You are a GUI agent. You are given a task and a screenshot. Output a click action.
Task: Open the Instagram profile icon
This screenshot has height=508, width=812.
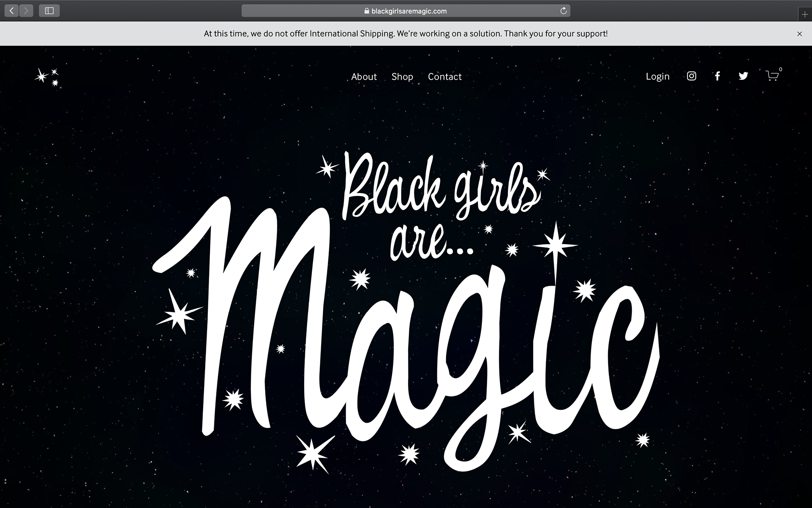click(691, 76)
